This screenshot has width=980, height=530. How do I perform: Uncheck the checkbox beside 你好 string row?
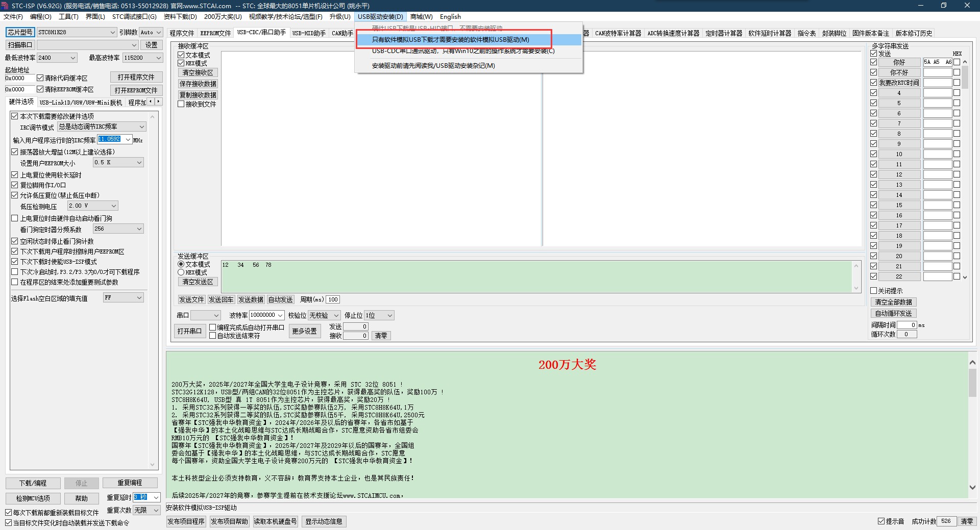(873, 62)
